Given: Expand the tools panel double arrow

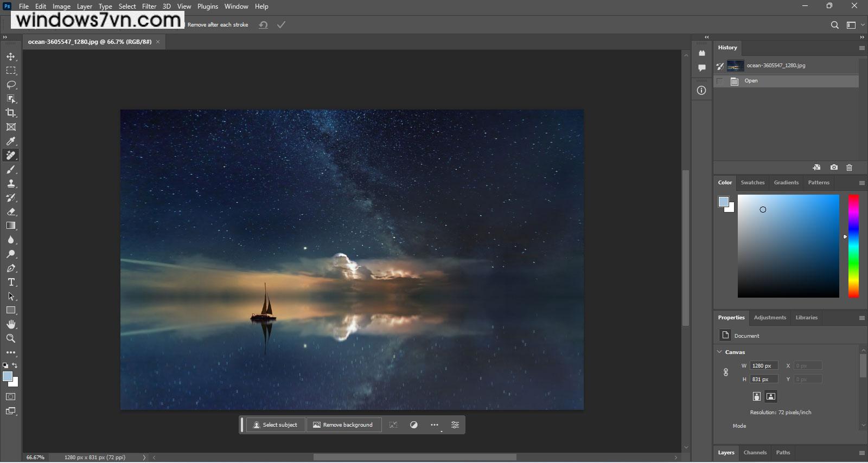Looking at the screenshot, I should 5,37.
